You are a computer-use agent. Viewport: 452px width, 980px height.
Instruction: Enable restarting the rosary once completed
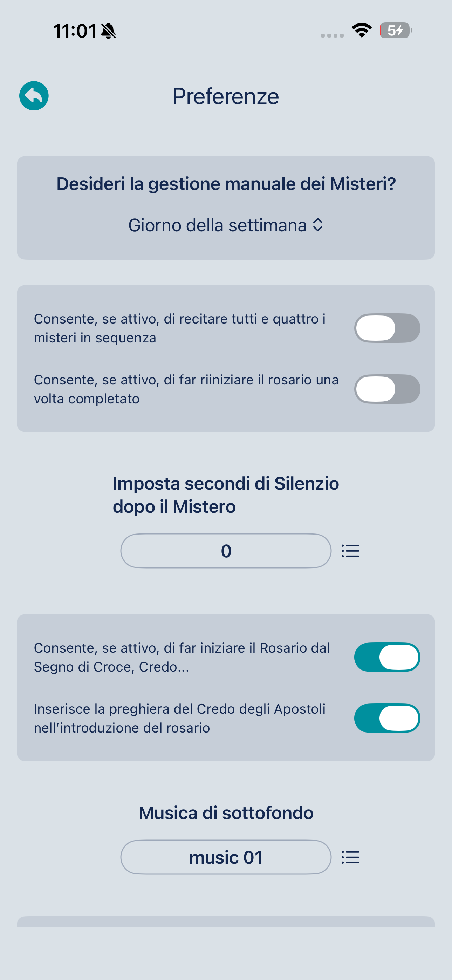(387, 389)
